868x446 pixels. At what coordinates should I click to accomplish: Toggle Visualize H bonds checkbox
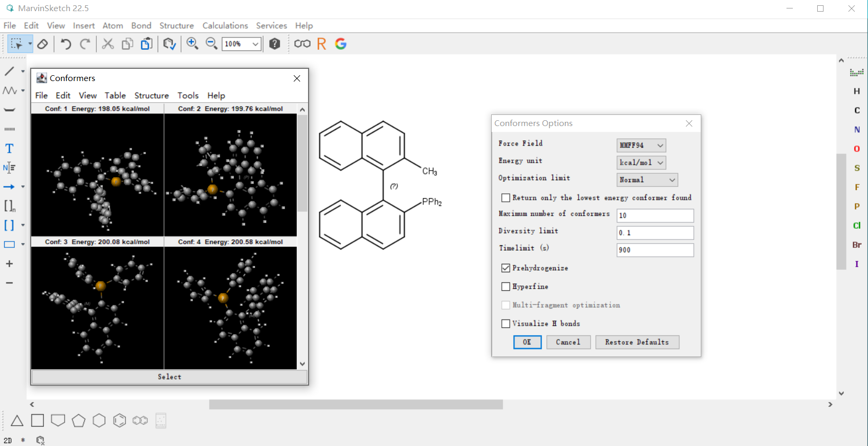point(506,324)
